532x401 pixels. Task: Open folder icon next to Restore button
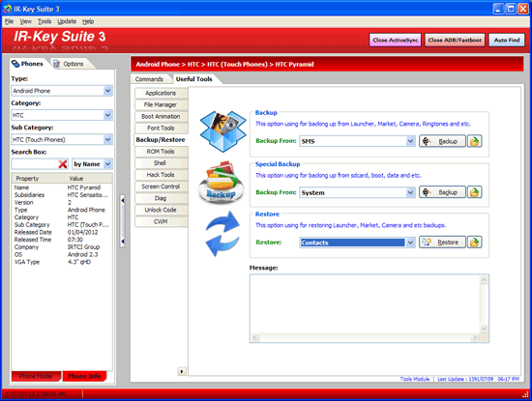pos(474,242)
